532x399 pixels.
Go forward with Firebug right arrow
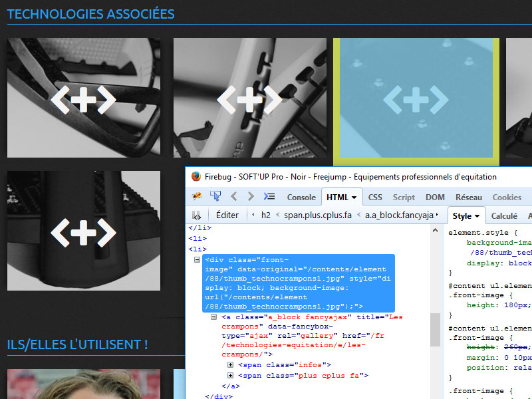[251, 196]
